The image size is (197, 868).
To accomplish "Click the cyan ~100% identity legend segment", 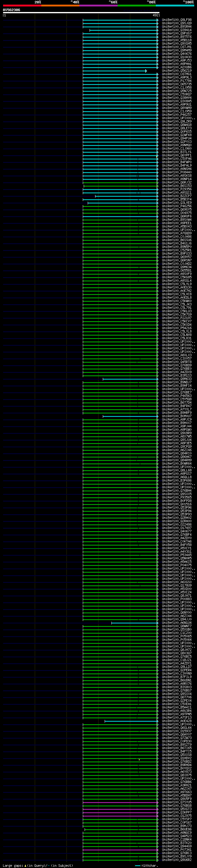I will point(175,6).
